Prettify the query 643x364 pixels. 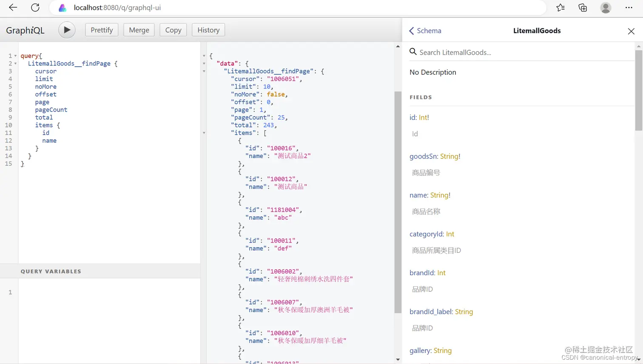click(102, 30)
